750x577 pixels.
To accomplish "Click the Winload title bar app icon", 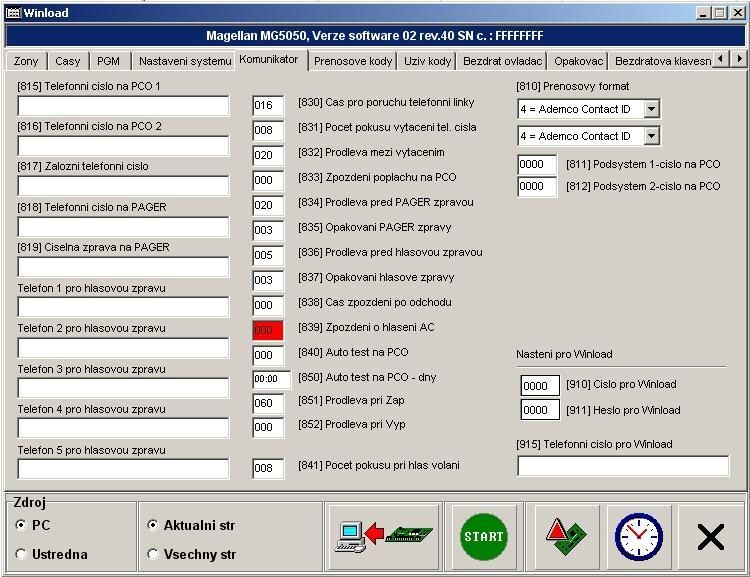I will (12, 13).
